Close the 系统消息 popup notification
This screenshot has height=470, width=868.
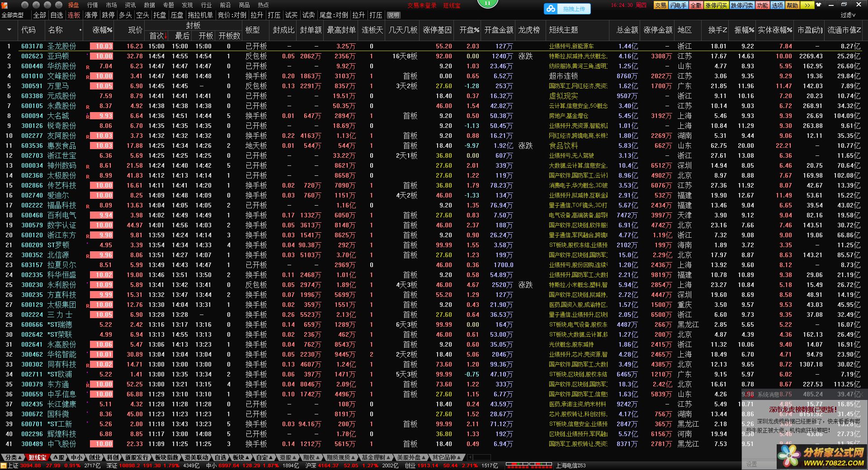pos(863,394)
